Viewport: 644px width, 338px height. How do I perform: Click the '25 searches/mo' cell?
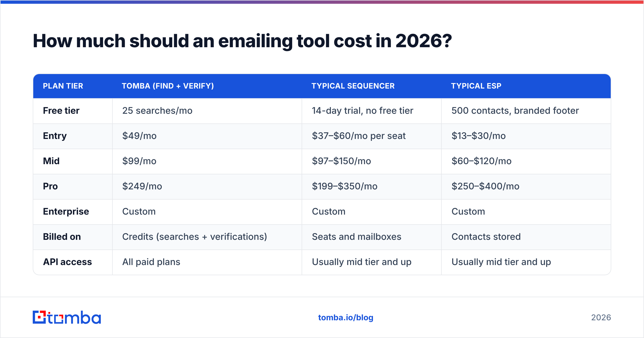157,111
